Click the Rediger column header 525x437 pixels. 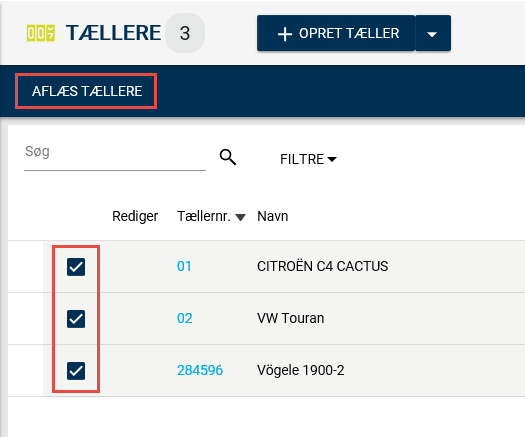(135, 216)
